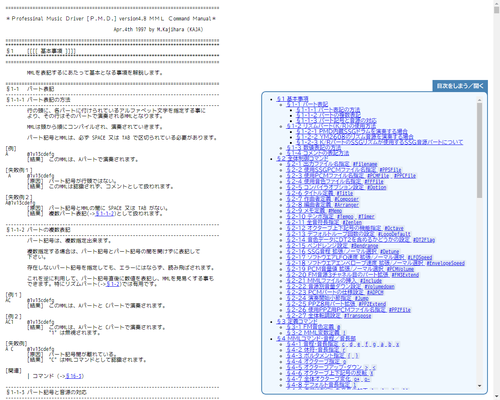Follow the §1-1-2 link in failure example 2
The width and height of the screenshot is (500, 400).
pos(105,213)
